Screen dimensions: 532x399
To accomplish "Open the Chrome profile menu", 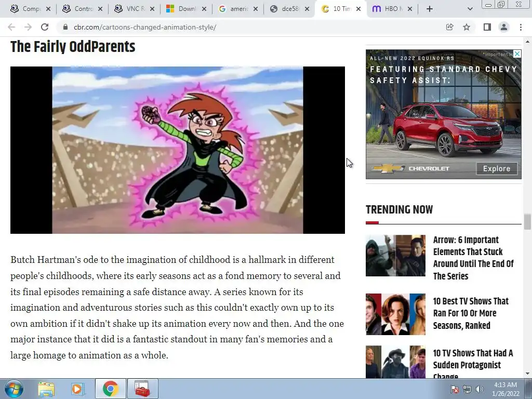I will click(504, 27).
